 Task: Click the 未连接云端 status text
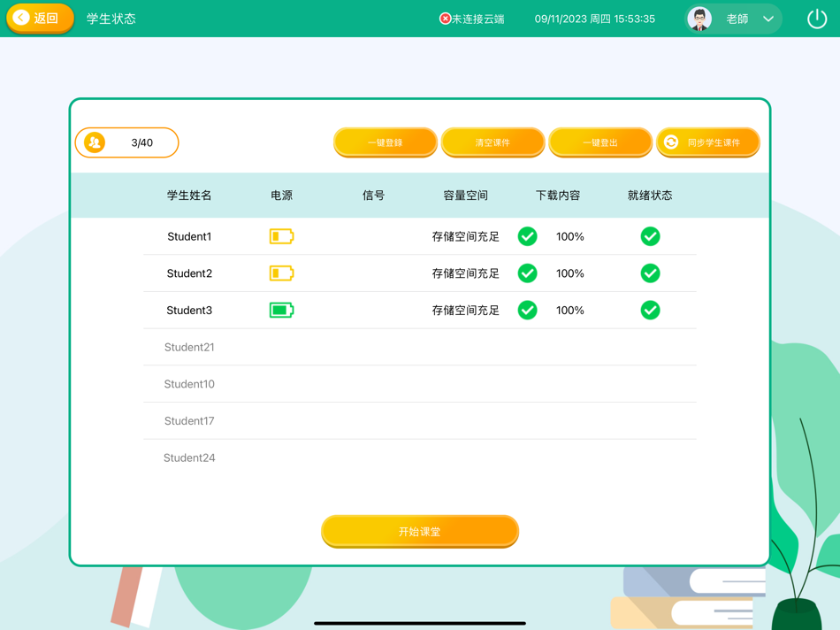[477, 19]
